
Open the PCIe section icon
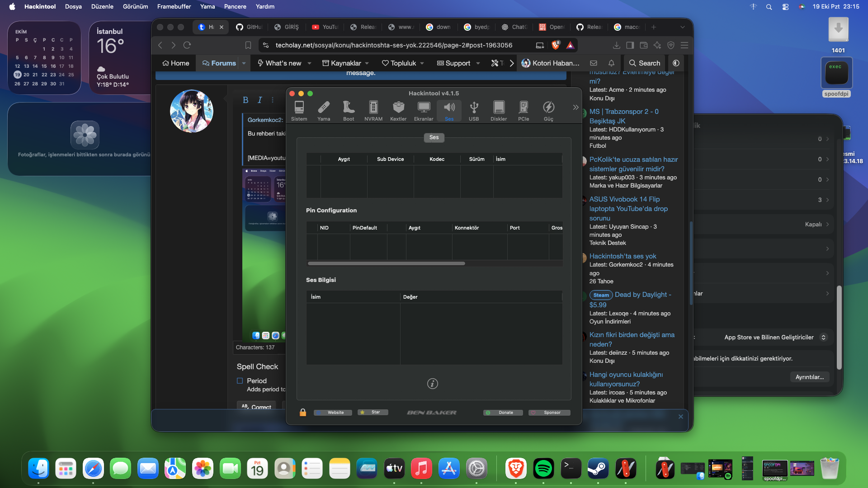coord(524,111)
